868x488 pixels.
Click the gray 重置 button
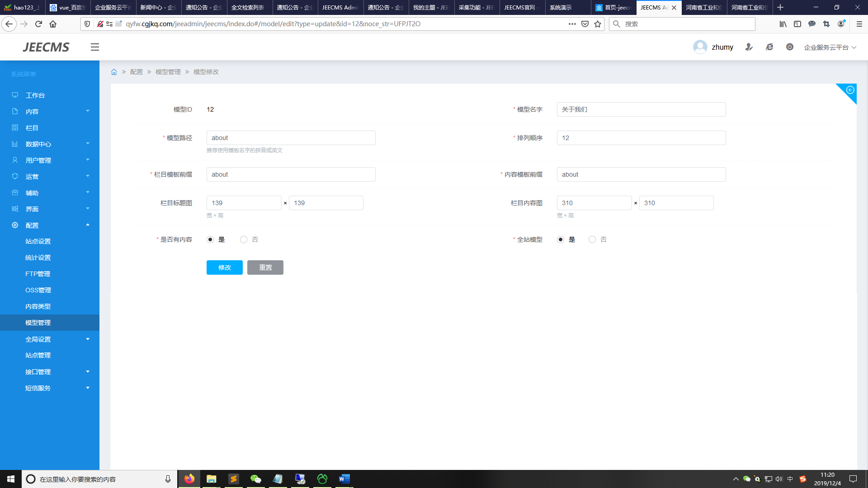pos(265,267)
